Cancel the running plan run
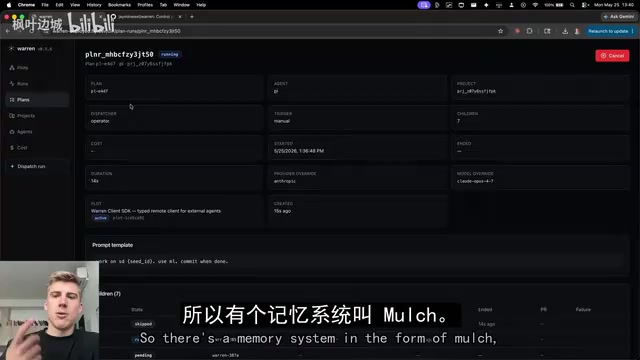The width and height of the screenshot is (640, 360). tap(612, 56)
